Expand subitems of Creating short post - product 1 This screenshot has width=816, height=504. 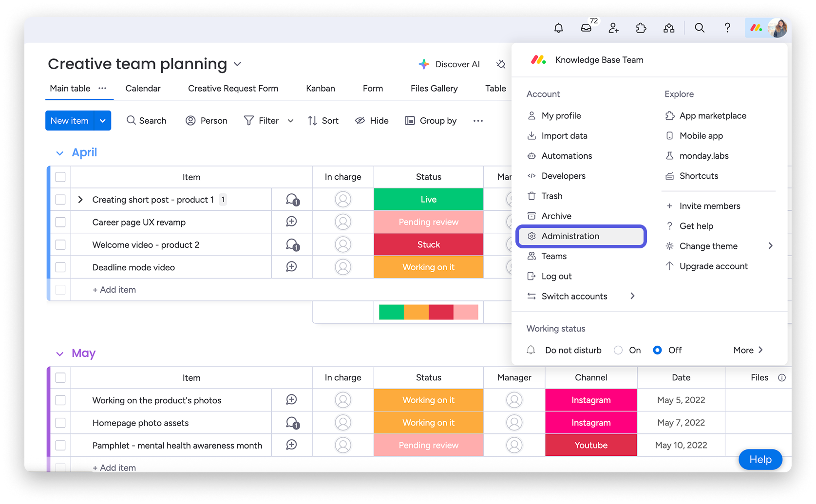point(80,200)
